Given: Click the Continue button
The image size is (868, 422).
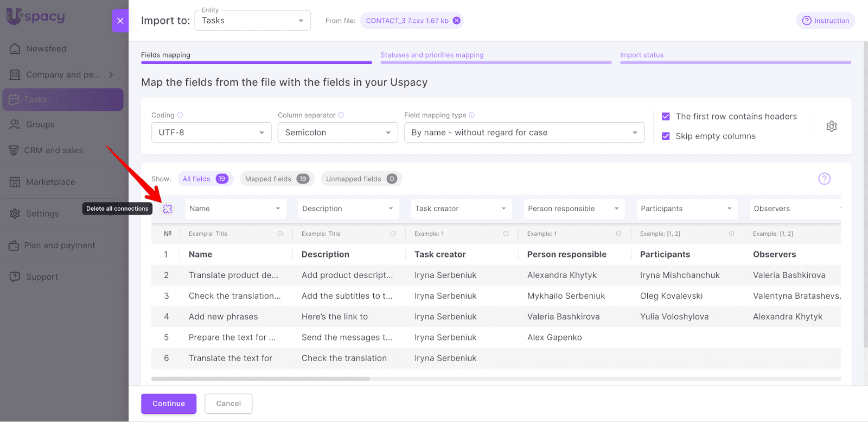Looking at the screenshot, I should (x=169, y=404).
